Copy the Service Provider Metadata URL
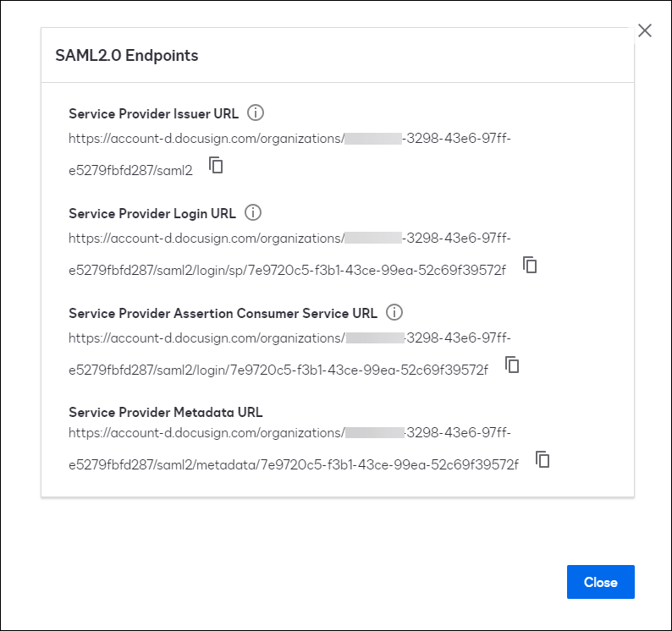This screenshot has width=672, height=631. click(543, 459)
